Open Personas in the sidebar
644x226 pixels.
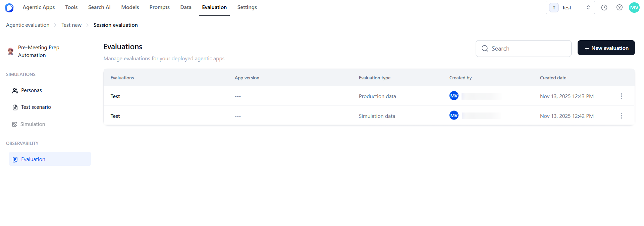point(31,90)
